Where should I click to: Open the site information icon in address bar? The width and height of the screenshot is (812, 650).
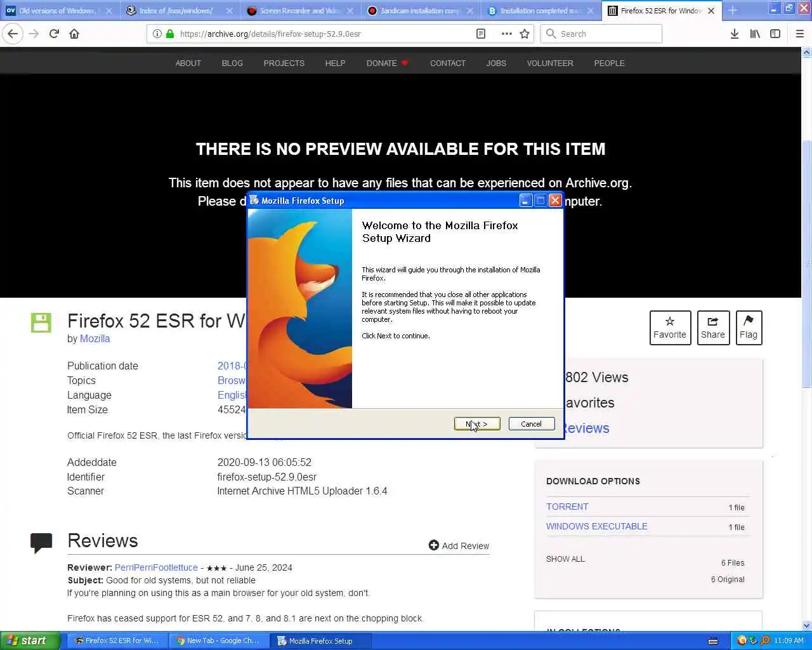pyautogui.click(x=157, y=34)
